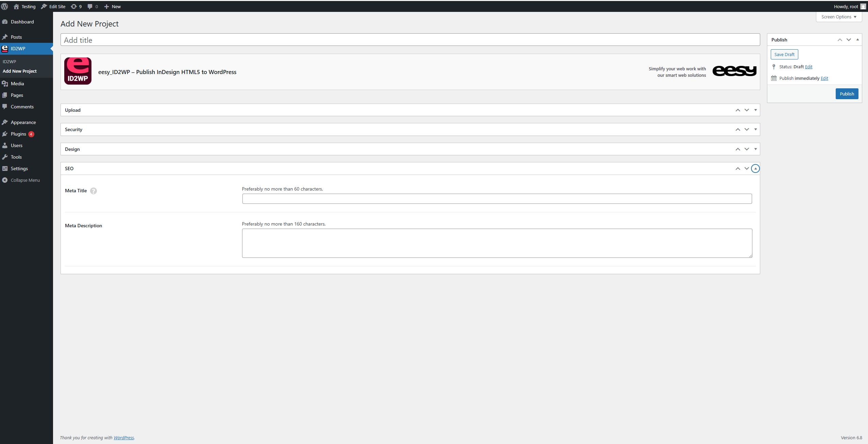868x444 pixels.
Task: Select Add New Project submenu item
Action: [x=20, y=71]
